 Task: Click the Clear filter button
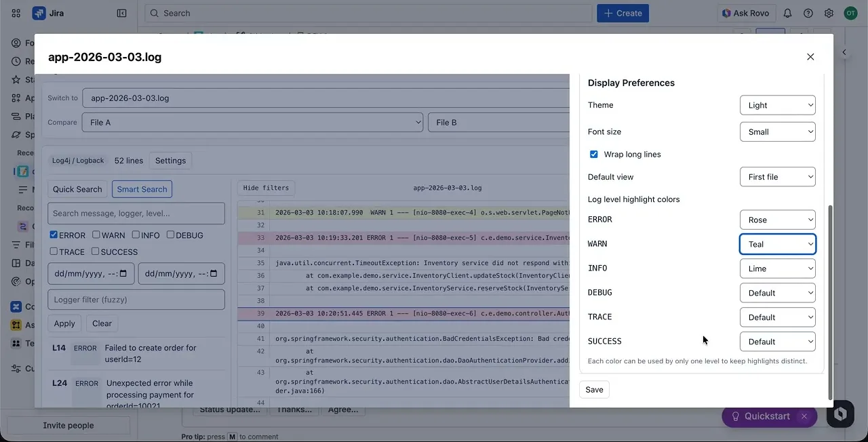(102, 323)
